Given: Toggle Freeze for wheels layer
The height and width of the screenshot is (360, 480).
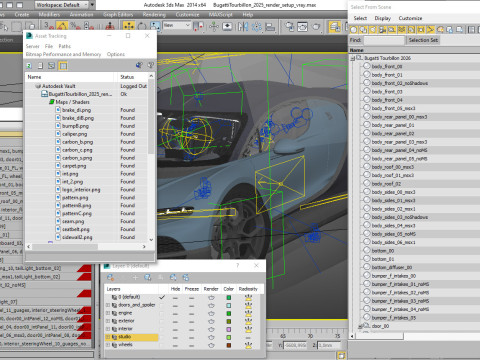Looking at the screenshot, I should 191,345.
